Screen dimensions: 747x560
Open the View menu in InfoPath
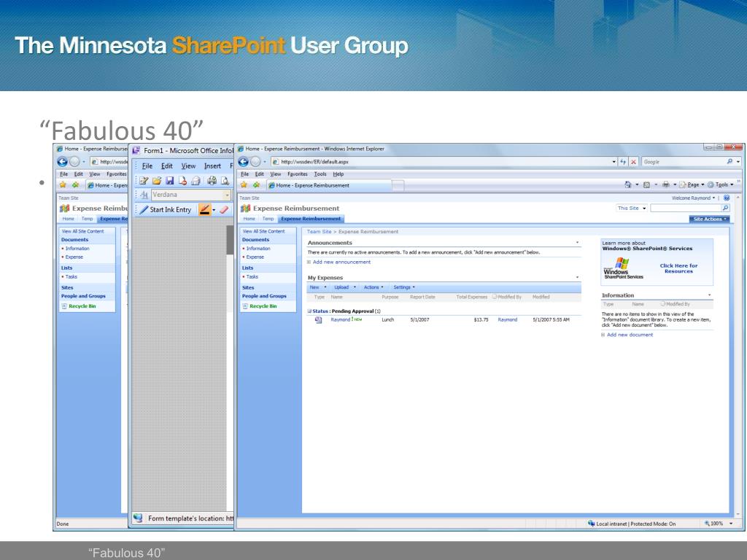(x=188, y=166)
